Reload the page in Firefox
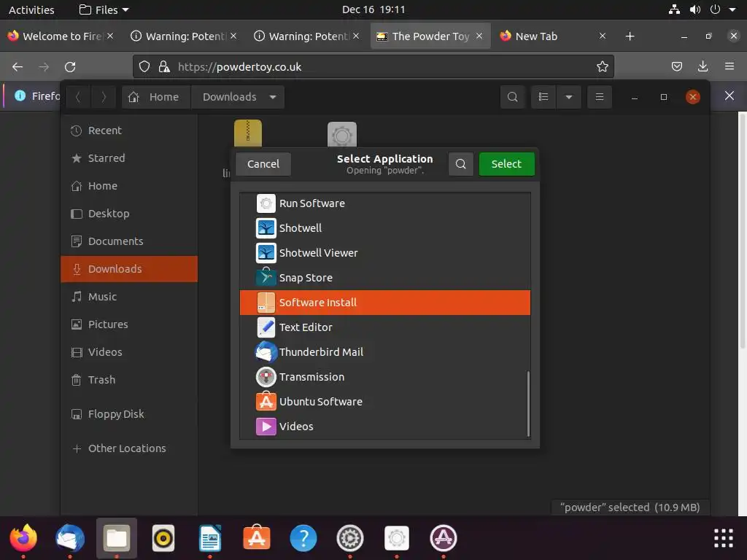Image resolution: width=747 pixels, height=560 pixels. pyautogui.click(x=70, y=66)
